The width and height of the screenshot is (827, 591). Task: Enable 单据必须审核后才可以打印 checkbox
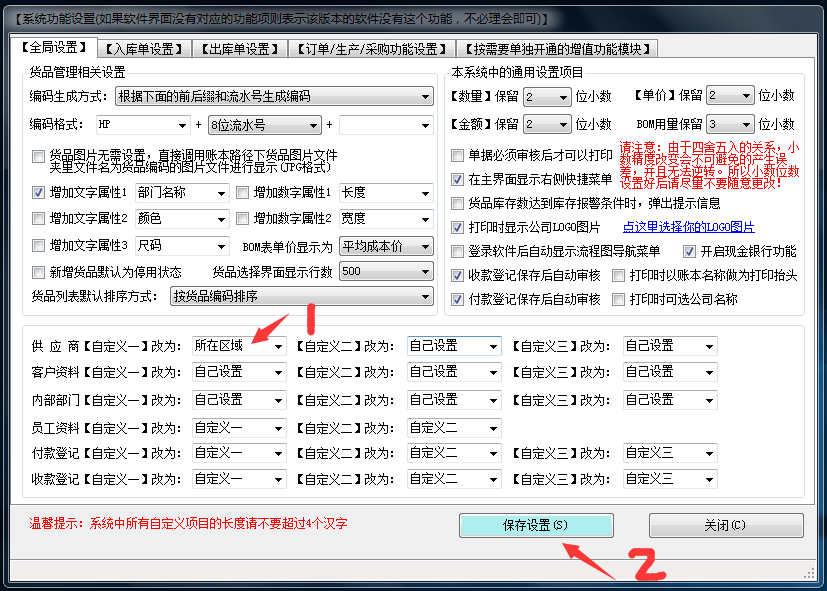pyautogui.click(x=458, y=156)
